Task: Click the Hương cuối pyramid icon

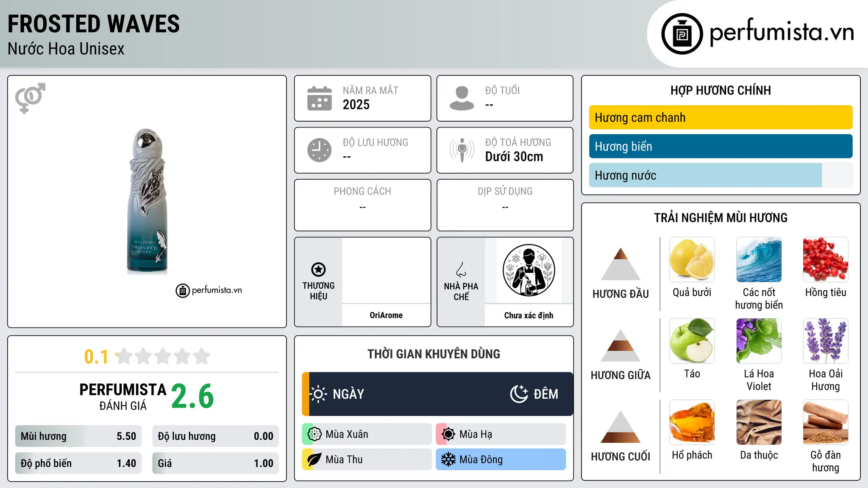Action: 620,427
